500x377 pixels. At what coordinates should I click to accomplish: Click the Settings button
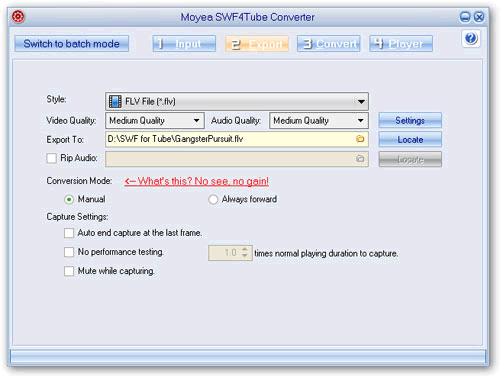pos(410,120)
